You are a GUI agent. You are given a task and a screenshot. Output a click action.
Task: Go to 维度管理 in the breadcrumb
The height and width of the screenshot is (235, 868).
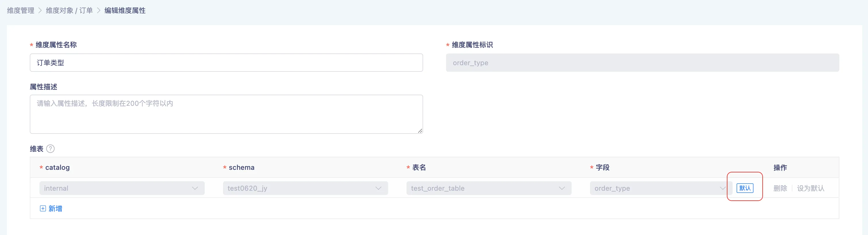tap(21, 11)
